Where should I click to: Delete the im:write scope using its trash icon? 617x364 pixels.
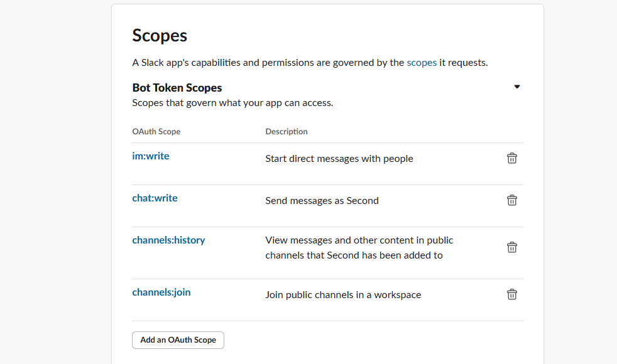[x=512, y=158]
